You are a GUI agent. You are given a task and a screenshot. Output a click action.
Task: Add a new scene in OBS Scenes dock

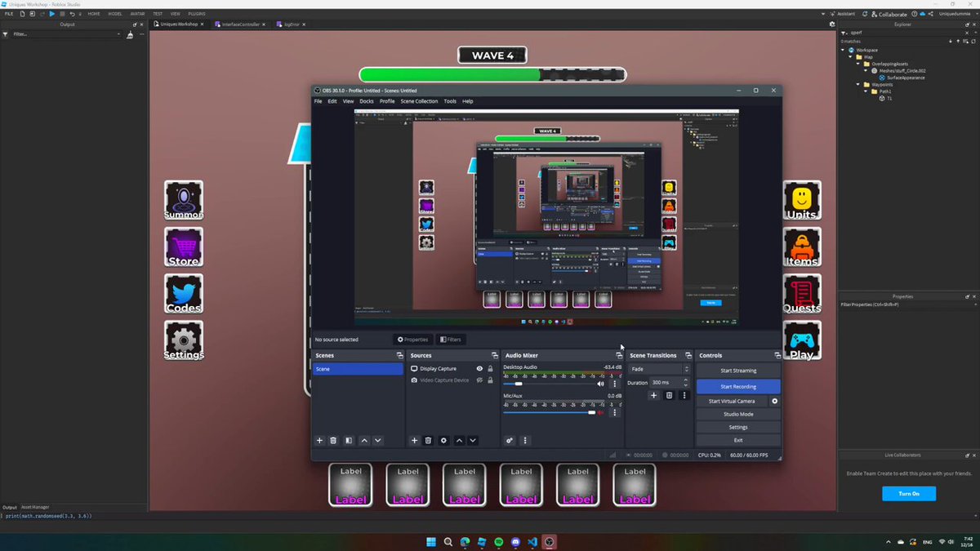point(319,440)
